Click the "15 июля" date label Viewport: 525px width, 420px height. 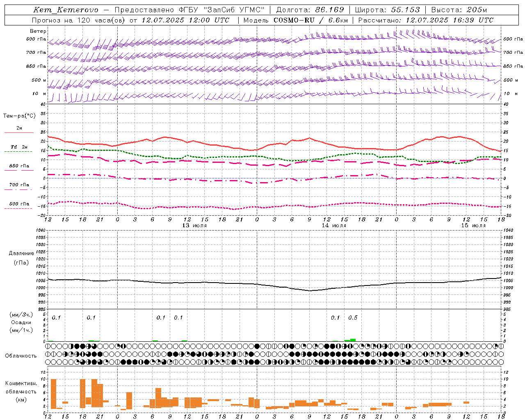(473, 226)
